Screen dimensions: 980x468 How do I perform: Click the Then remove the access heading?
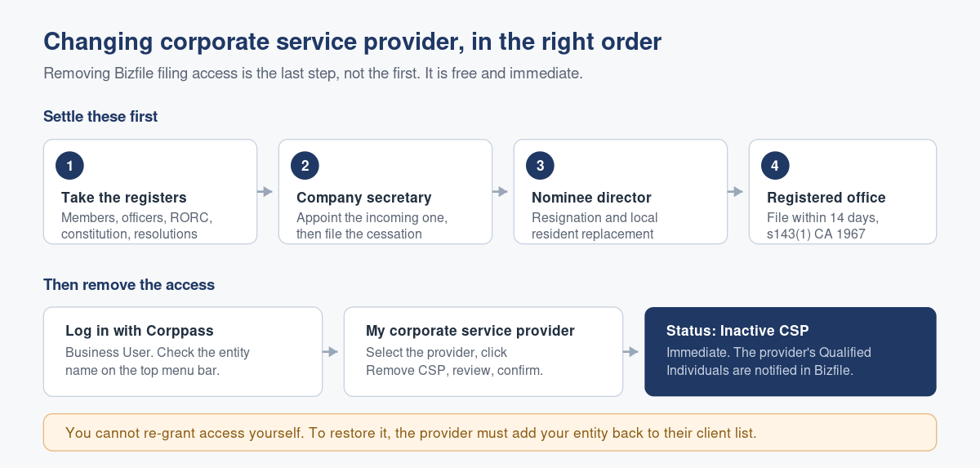point(129,285)
